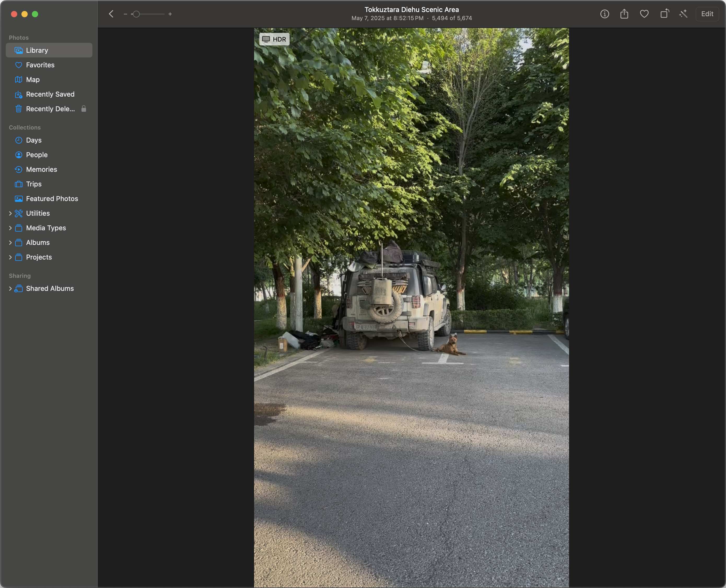This screenshot has width=726, height=588.
Task: Click the Share icon in toolbar
Action: click(x=624, y=14)
